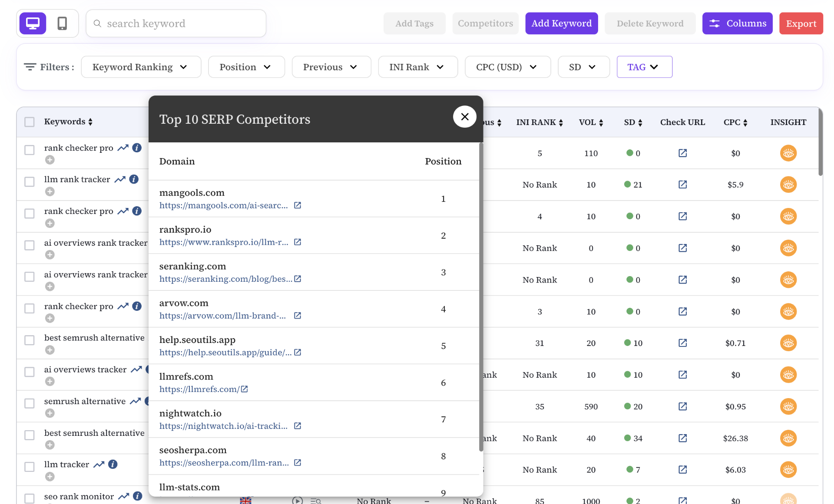Click the Add Keyword button
Viewport: 834px width, 504px height.
562,23
